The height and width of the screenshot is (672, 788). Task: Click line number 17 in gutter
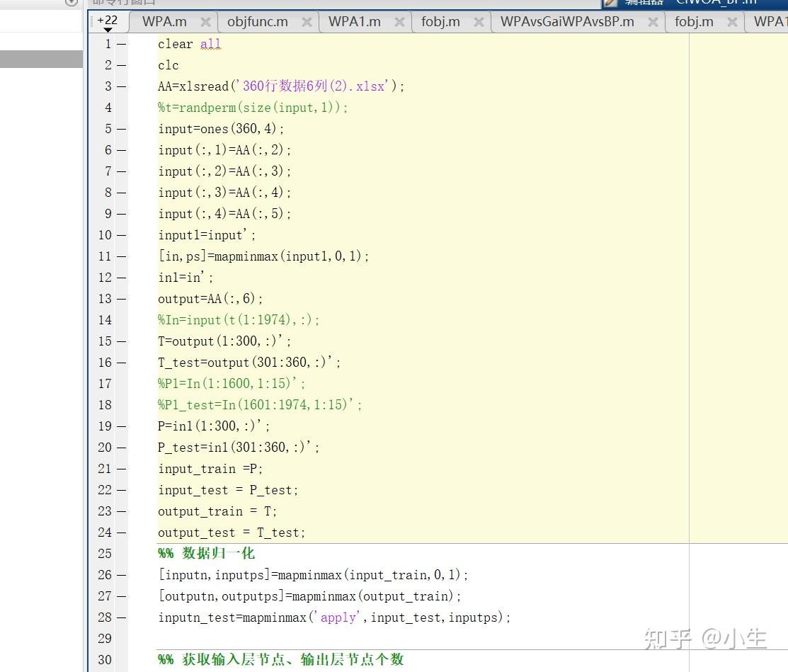[x=105, y=384]
